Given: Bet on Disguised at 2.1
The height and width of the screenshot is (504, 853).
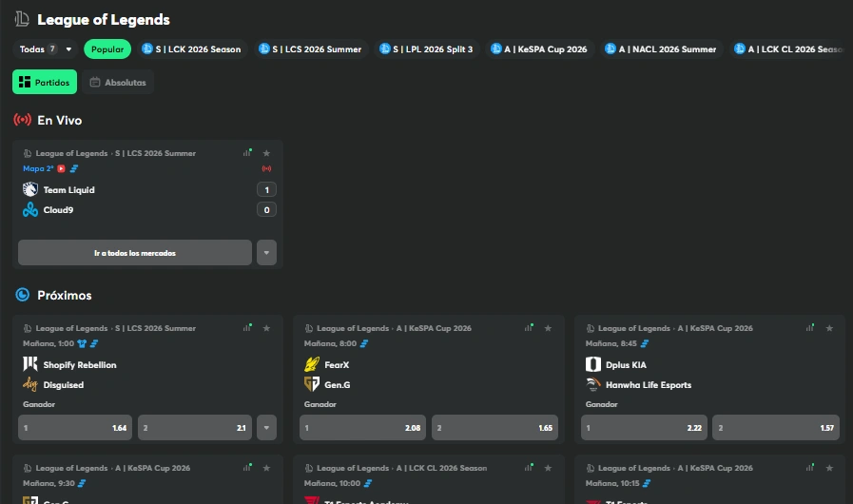Looking at the screenshot, I should click(x=195, y=428).
